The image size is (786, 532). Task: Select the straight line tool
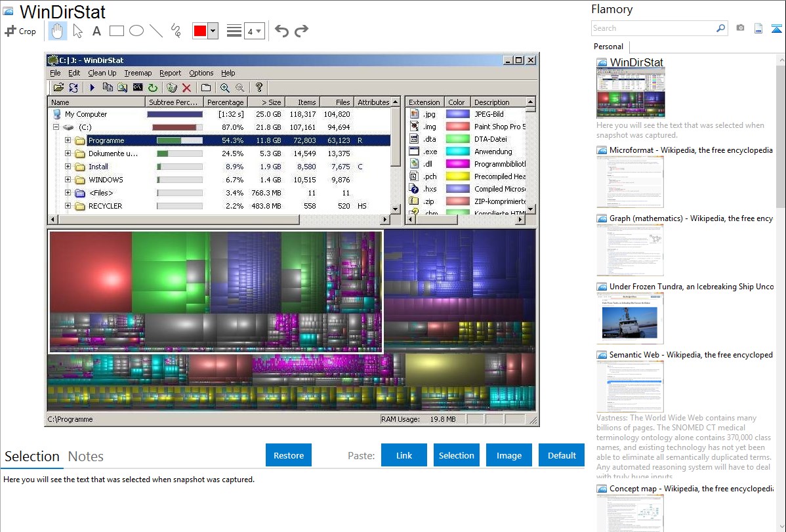point(155,31)
